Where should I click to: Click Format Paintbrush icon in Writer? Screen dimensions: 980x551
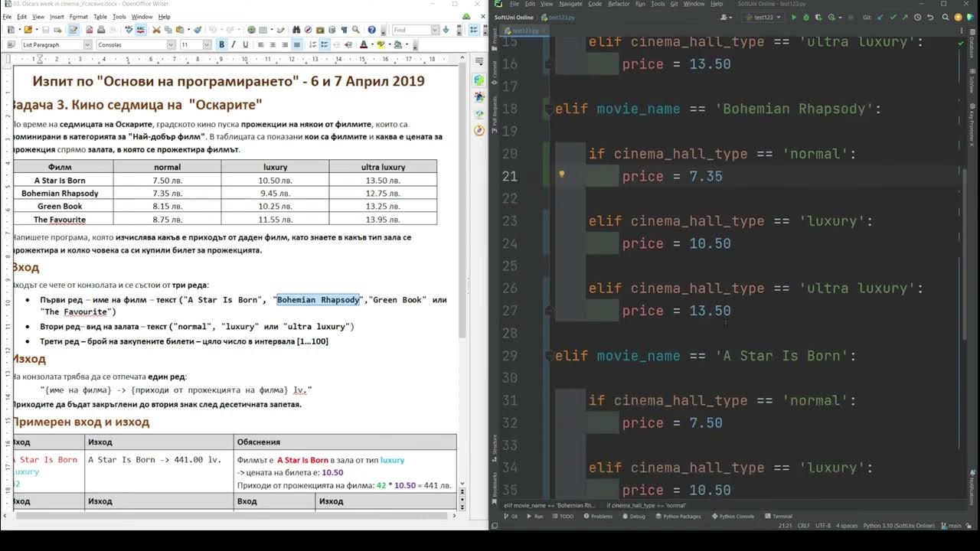(x=198, y=30)
